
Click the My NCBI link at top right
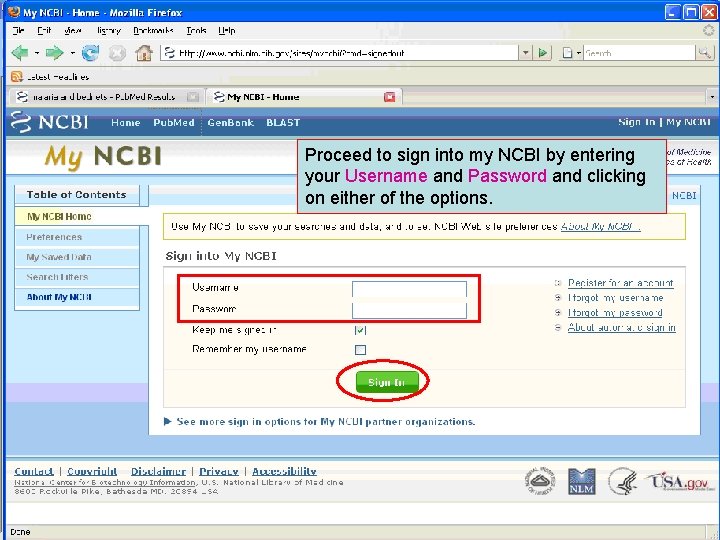tap(688, 122)
